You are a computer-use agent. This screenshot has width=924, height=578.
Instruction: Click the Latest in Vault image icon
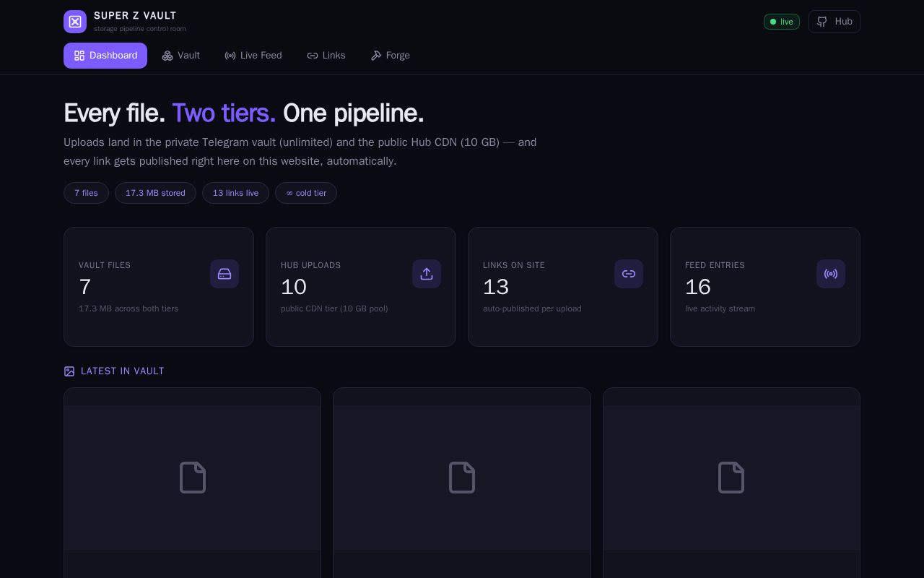click(69, 371)
